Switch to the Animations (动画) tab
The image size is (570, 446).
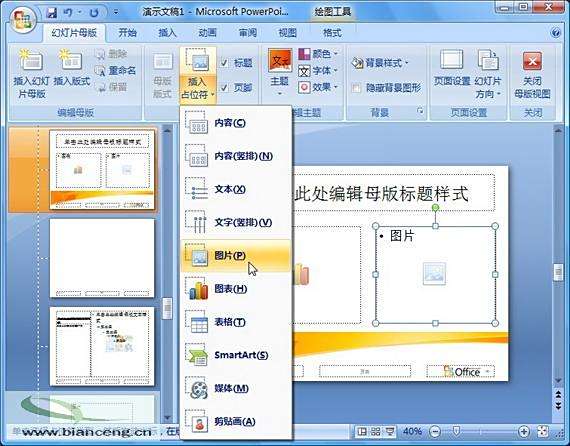(x=208, y=33)
